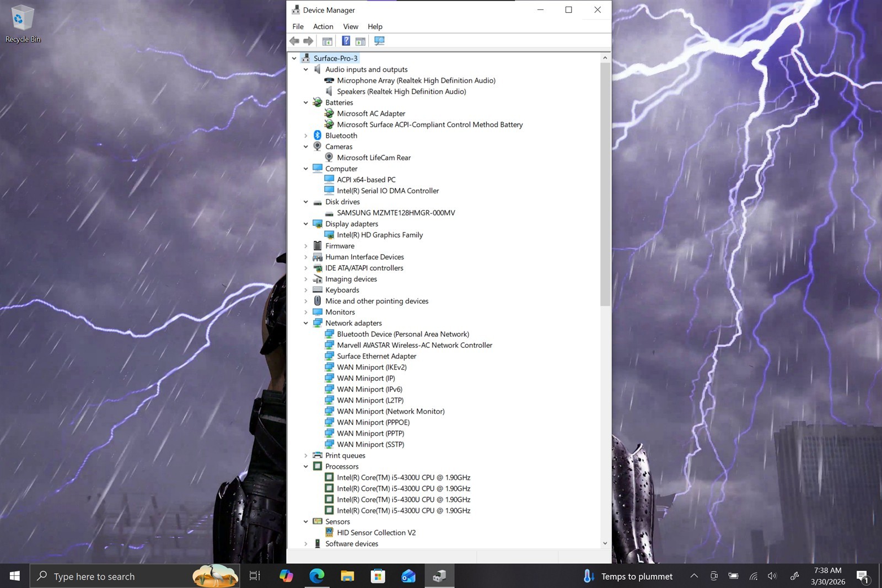This screenshot has height=588, width=882.
Task: Open the View menu
Action: (x=351, y=26)
